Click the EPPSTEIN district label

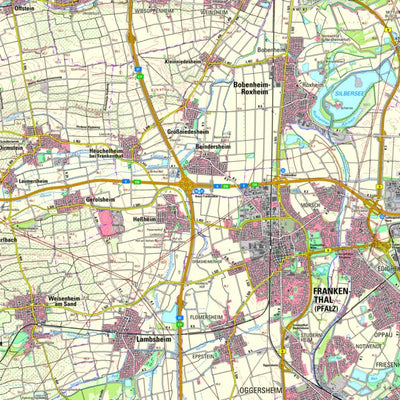203,357
